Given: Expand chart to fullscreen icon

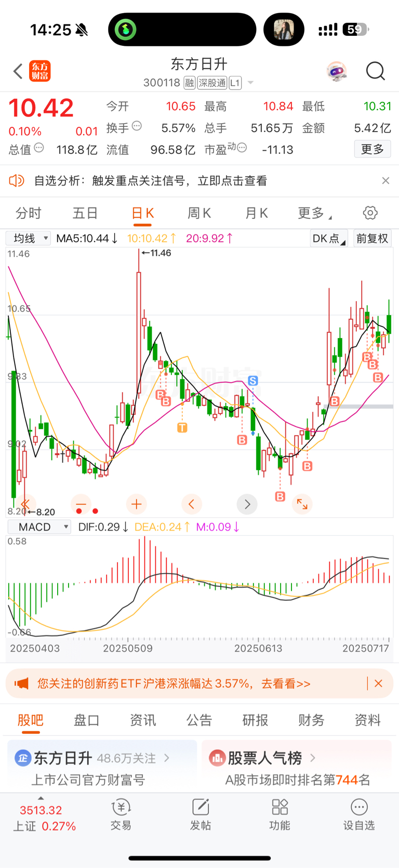Looking at the screenshot, I should pos(302,504).
